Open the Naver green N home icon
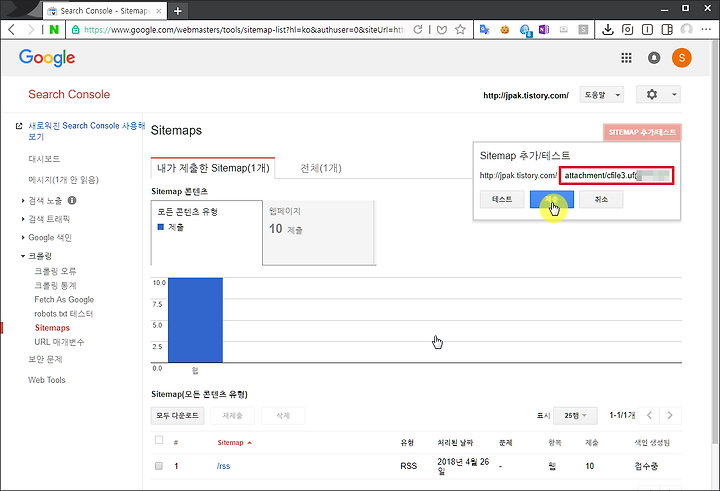 pyautogui.click(x=54, y=30)
